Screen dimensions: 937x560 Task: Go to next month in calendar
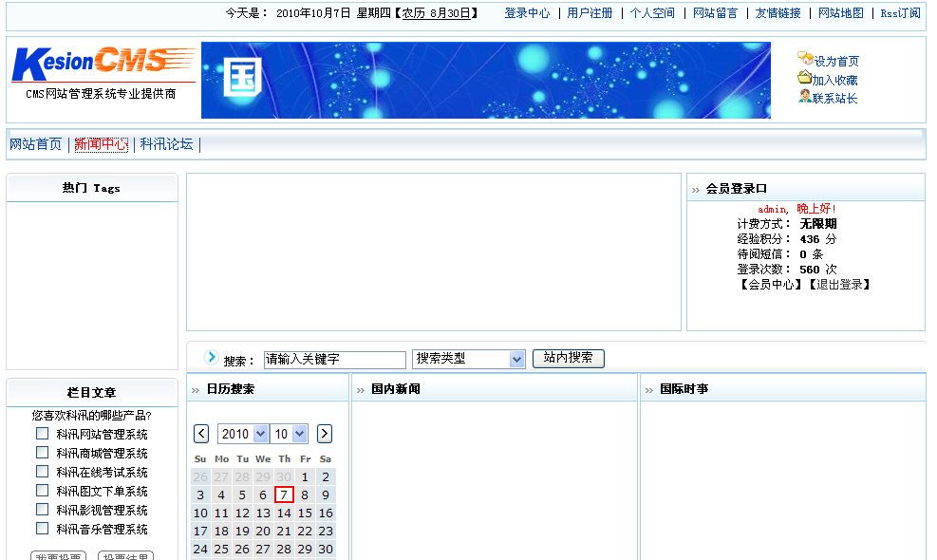coord(324,433)
